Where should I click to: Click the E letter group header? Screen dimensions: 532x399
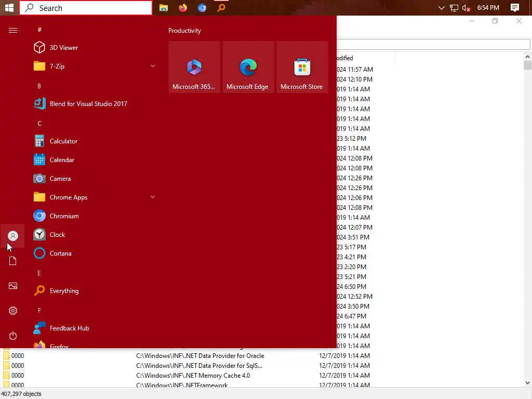click(39, 273)
